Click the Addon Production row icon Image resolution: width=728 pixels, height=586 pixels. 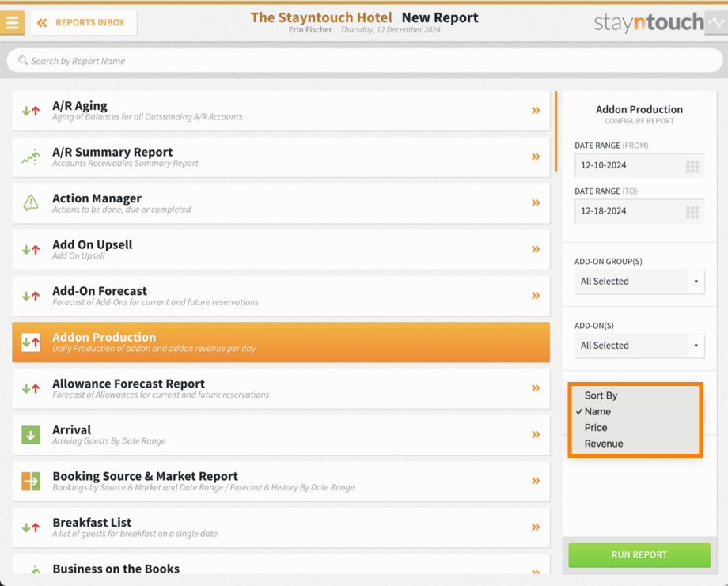tap(31, 342)
